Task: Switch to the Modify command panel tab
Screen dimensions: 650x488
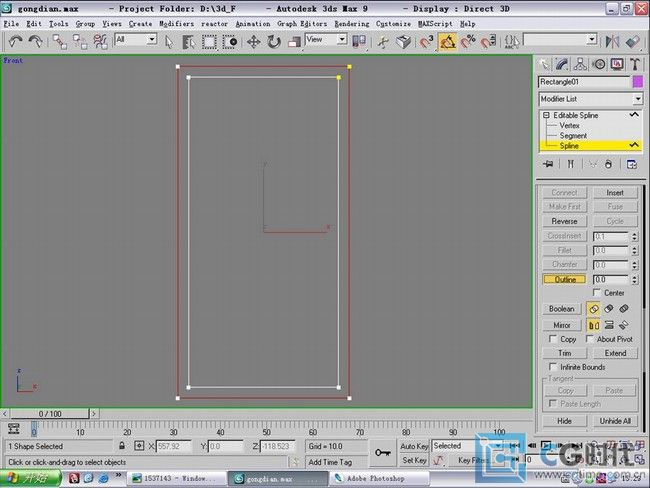Action: (x=562, y=64)
